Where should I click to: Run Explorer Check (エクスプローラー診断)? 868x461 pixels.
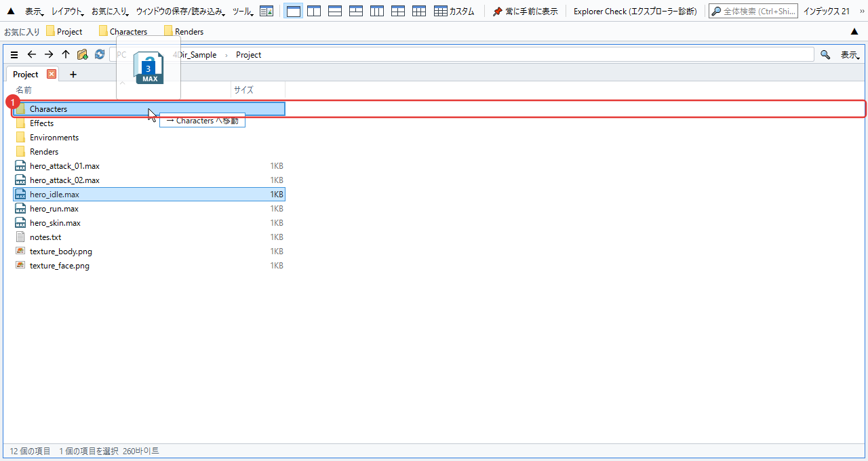635,12
